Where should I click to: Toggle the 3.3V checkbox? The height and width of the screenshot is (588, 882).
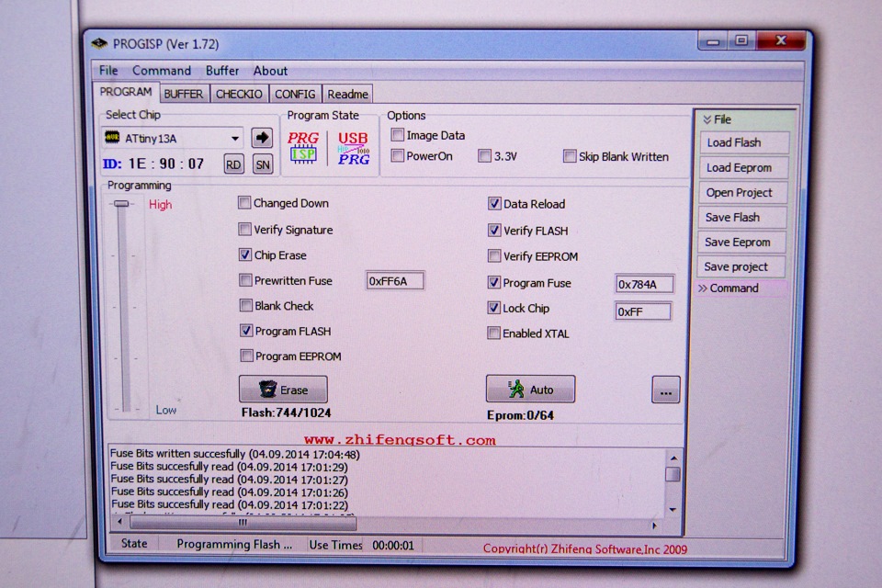click(x=484, y=156)
